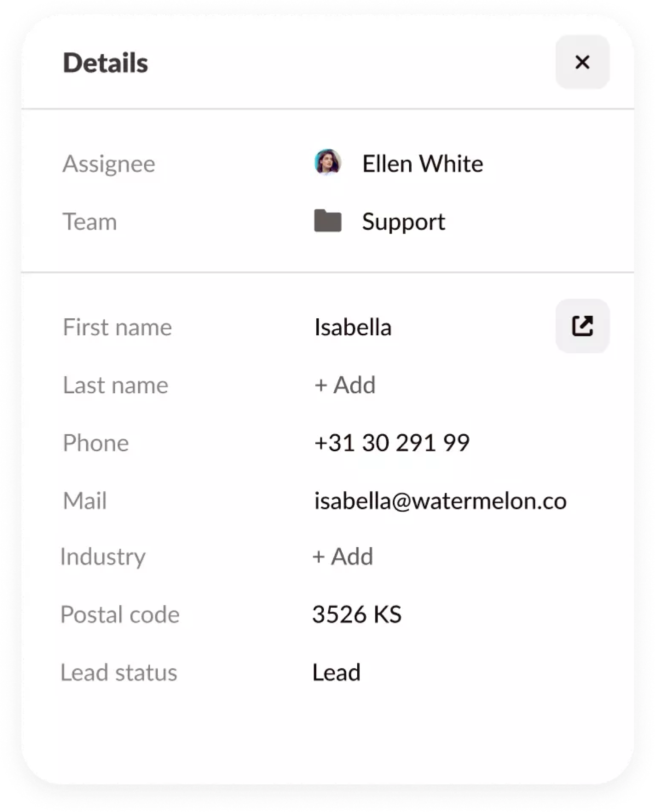Click the Team field label
This screenshot has height=812, width=655.
pyautogui.click(x=90, y=221)
